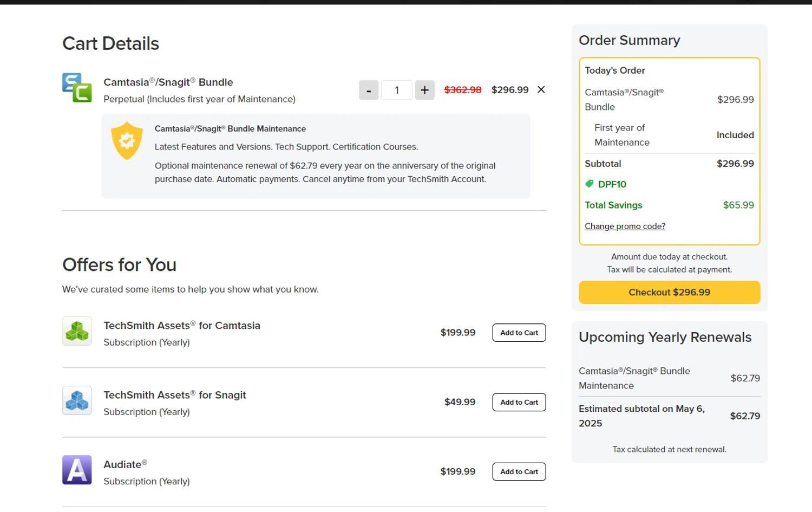Click the Audiate $199.99 price

(458, 471)
